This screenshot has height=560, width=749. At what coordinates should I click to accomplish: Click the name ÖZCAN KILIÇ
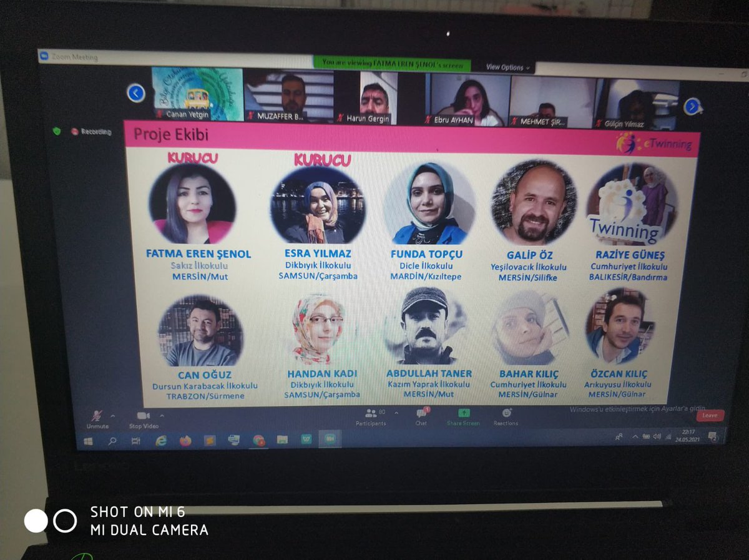(619, 374)
